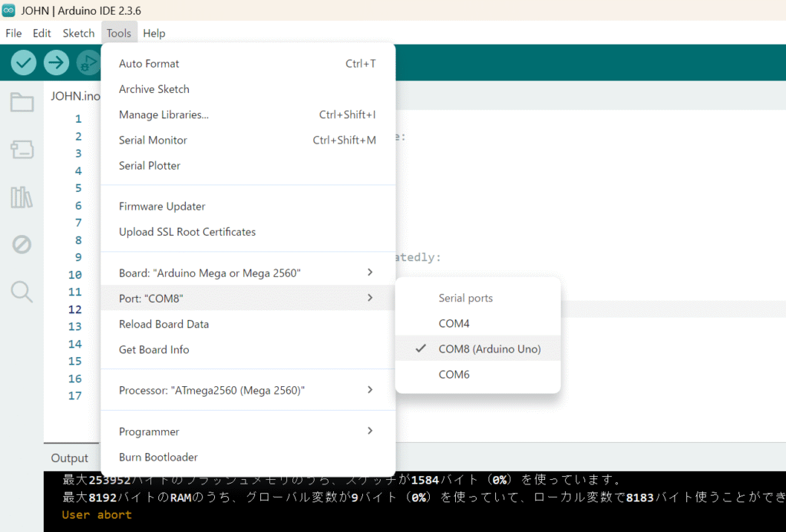Open the Edit menu
Viewport: 786px width, 532px height.
point(42,33)
